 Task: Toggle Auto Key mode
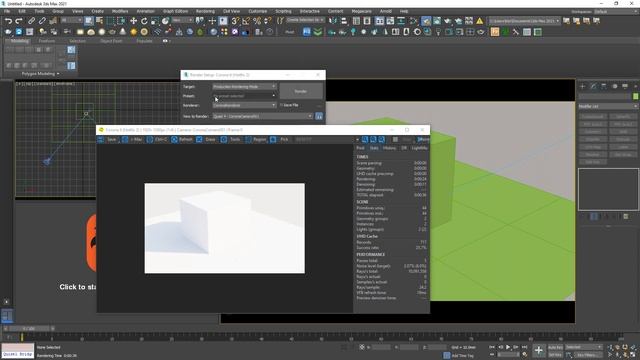click(x=555, y=347)
